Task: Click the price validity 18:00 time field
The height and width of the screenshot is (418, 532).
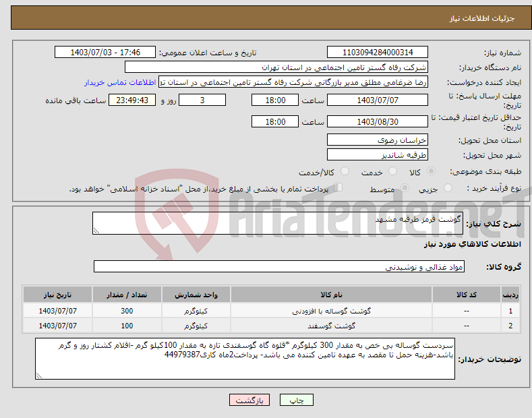Action: [275, 121]
